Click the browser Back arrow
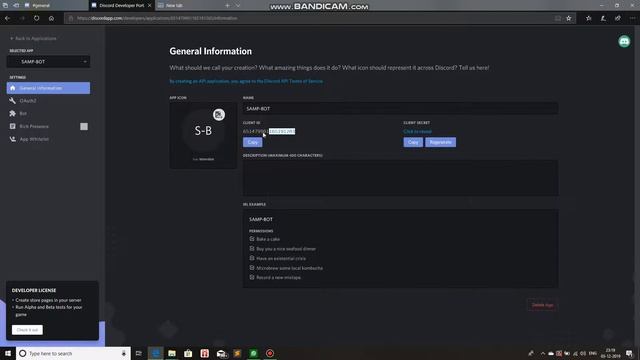Image resolution: width=640 pixels, height=360 pixels. pos(7,18)
